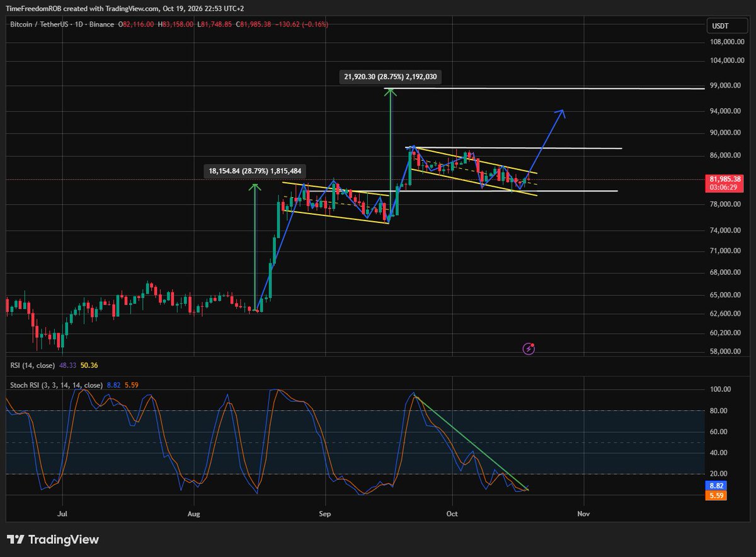
Task: Click the 58,000.00 price axis label
Action: pyautogui.click(x=726, y=352)
